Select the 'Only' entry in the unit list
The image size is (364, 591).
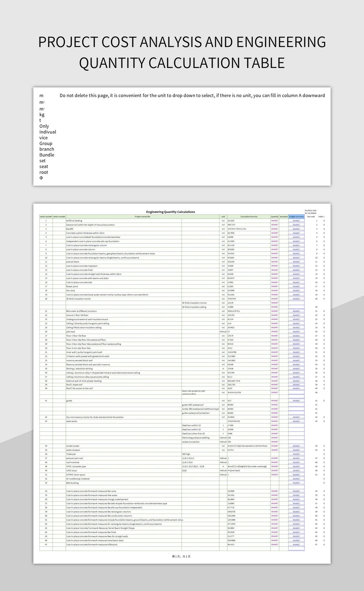pyautogui.click(x=44, y=126)
